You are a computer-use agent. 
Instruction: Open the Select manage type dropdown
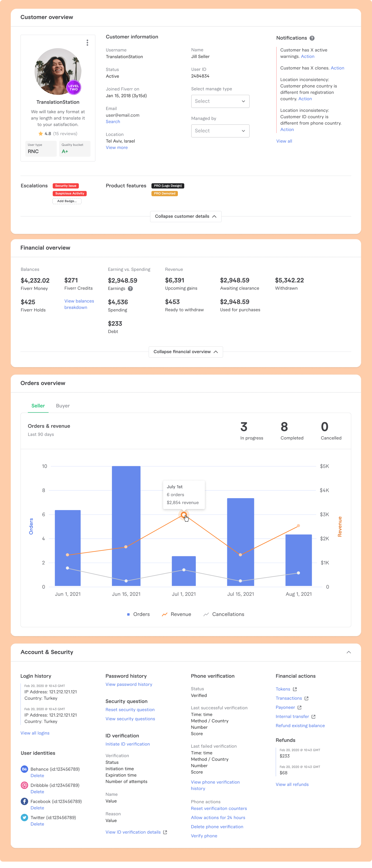pos(220,101)
